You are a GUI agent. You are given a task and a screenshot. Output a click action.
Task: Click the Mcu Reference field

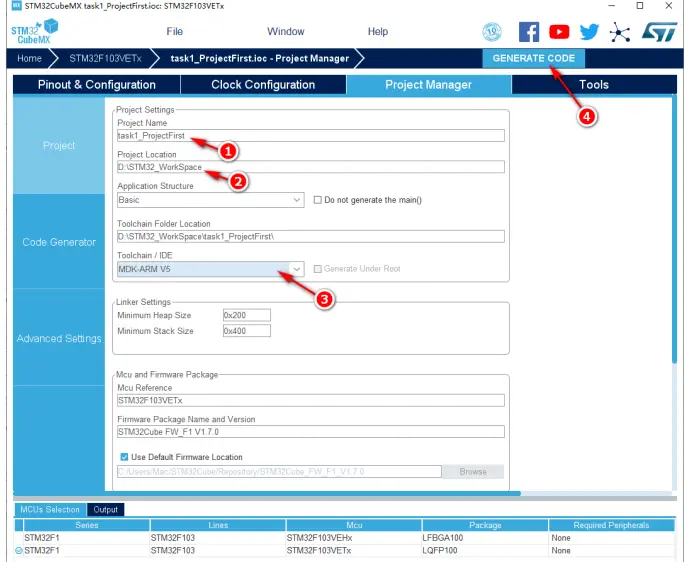(311, 400)
